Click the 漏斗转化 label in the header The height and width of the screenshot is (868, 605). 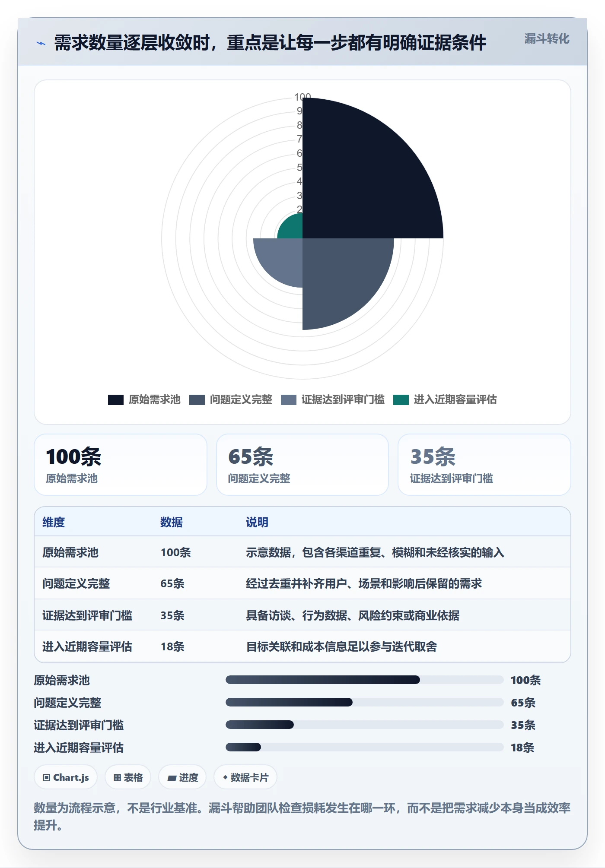pyautogui.click(x=547, y=39)
